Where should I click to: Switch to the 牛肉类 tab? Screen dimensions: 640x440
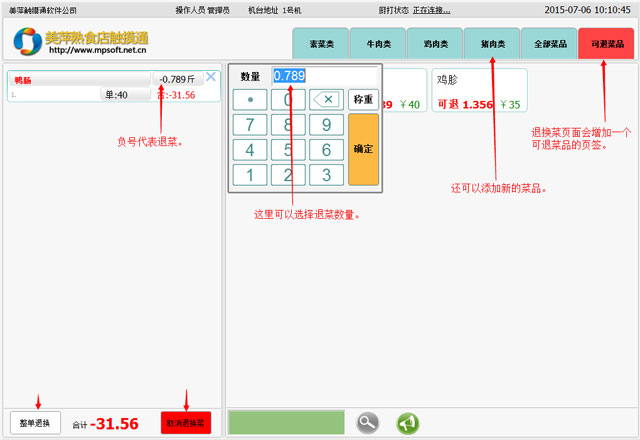tap(378, 44)
